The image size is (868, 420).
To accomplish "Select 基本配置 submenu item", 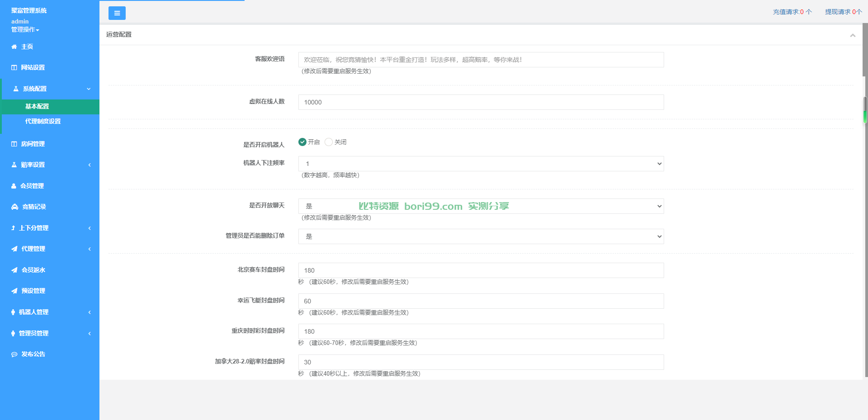I will (x=51, y=107).
